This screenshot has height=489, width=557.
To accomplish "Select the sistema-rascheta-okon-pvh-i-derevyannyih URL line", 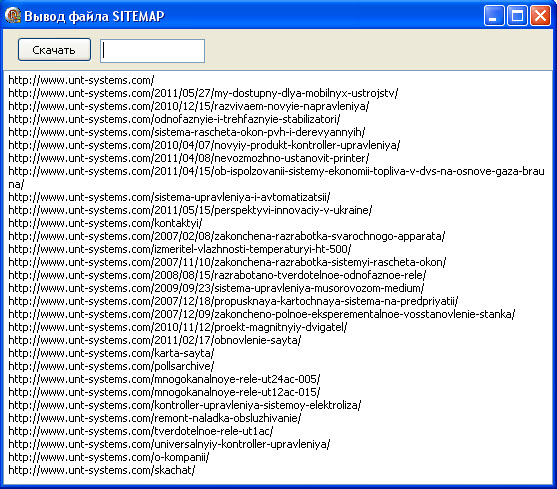I will 187,132.
